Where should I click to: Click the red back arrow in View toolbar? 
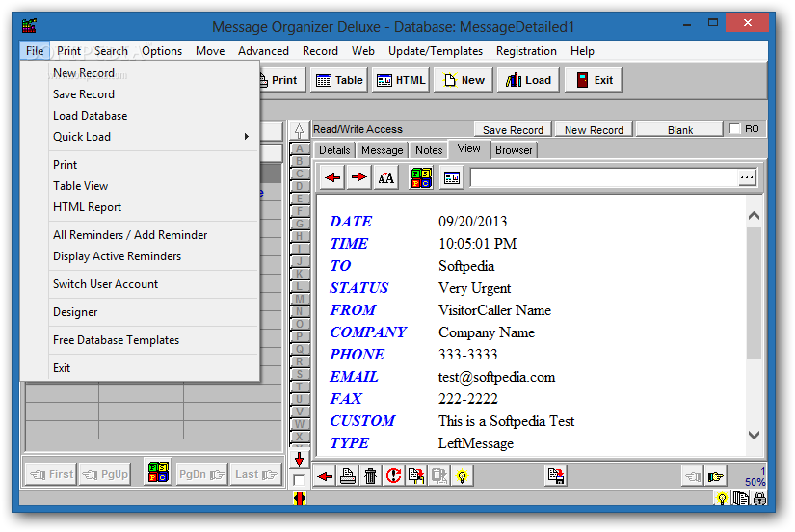[332, 177]
